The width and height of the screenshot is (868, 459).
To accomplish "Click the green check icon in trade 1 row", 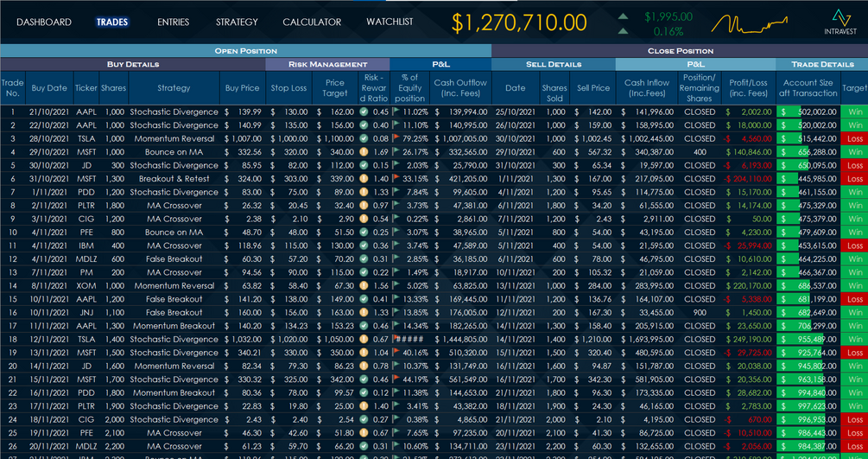I will 364,112.
